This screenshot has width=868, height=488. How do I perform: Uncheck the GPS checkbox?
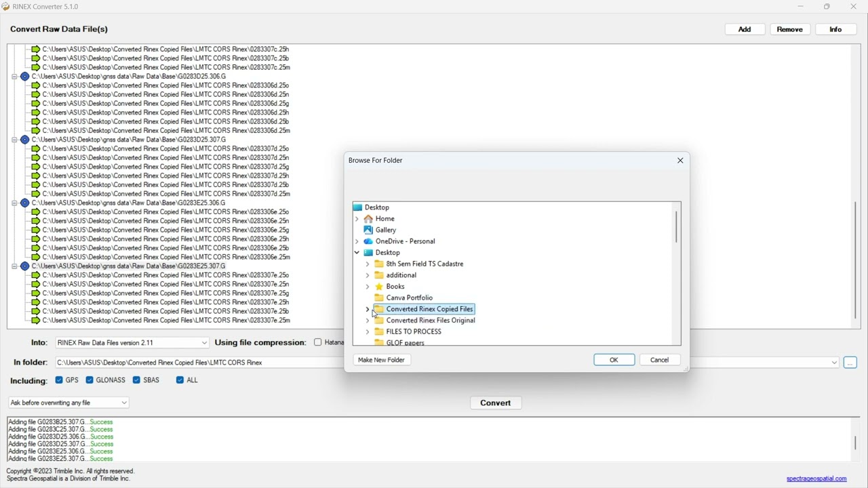[x=59, y=380]
